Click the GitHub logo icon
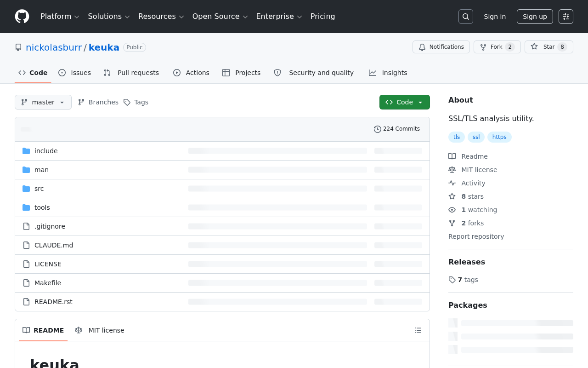 22,17
